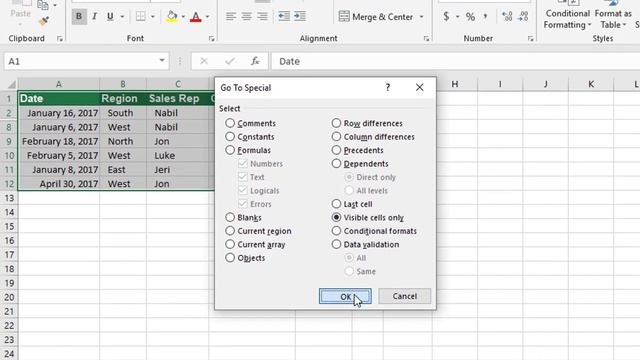Click the formula bar enter checkmark
Image resolution: width=640 pixels, height=360 pixels.
click(230, 61)
